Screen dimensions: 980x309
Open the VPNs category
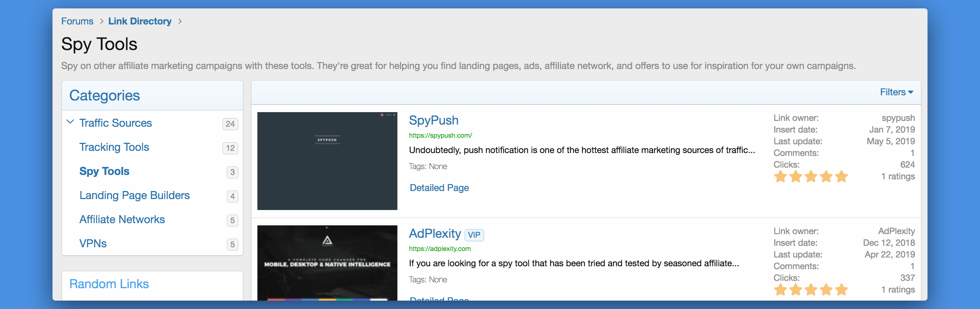coord(93,244)
